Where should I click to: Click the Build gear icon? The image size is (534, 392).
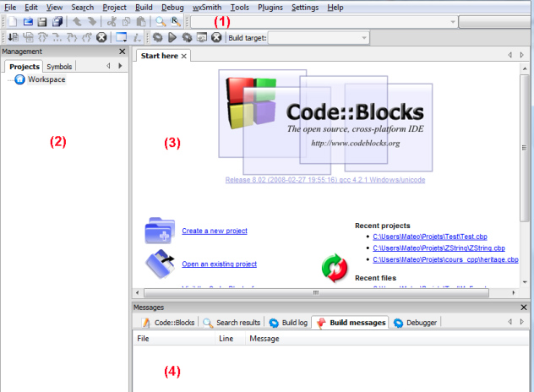pyautogui.click(x=157, y=37)
